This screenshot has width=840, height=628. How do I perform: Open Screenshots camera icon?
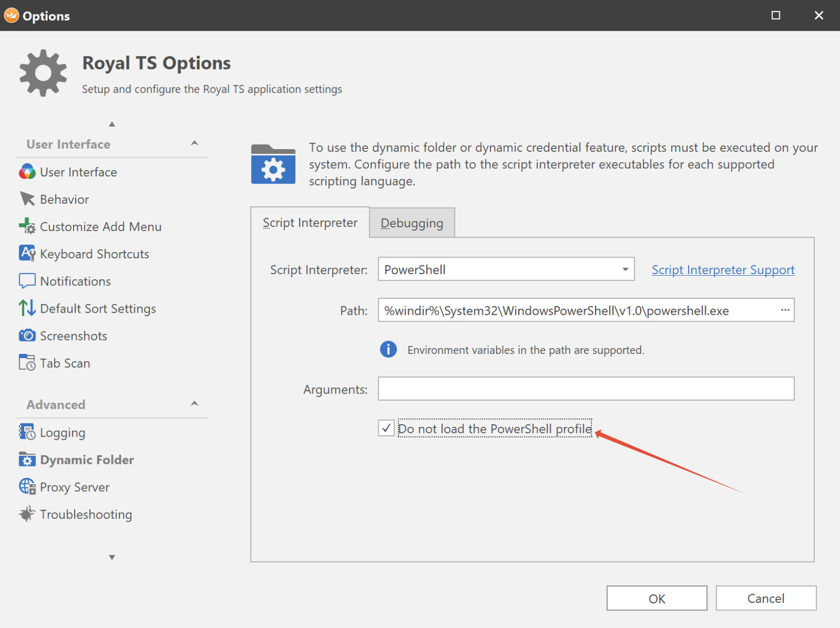pyautogui.click(x=27, y=335)
